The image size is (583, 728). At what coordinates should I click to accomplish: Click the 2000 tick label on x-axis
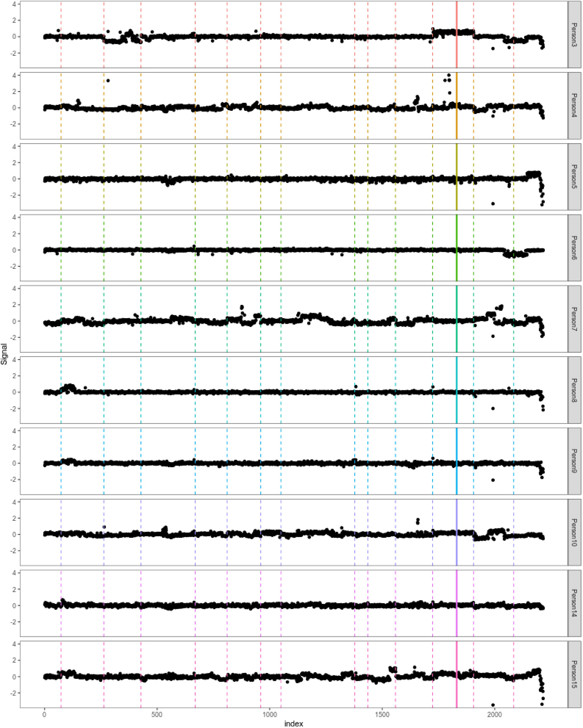click(x=494, y=714)
